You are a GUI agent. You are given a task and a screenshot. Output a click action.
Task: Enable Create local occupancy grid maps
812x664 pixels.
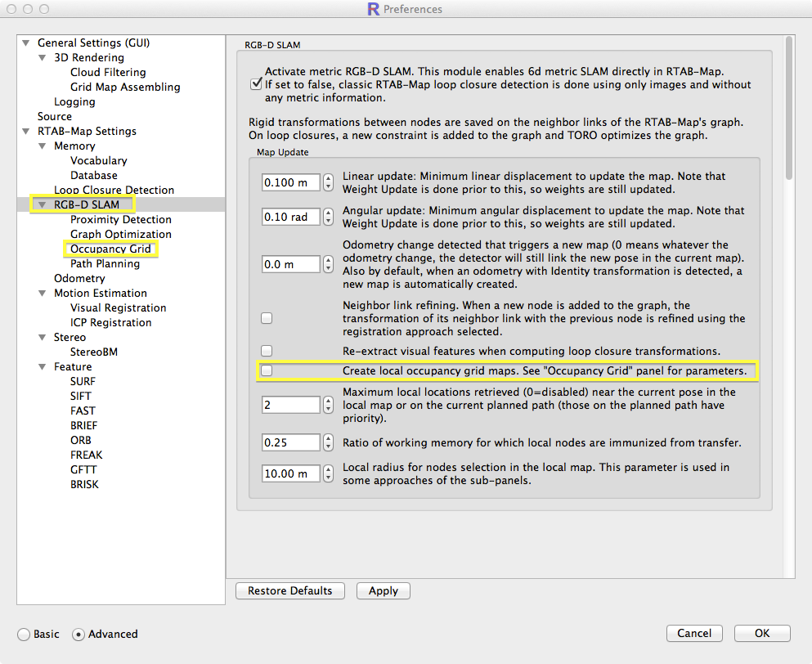(267, 371)
